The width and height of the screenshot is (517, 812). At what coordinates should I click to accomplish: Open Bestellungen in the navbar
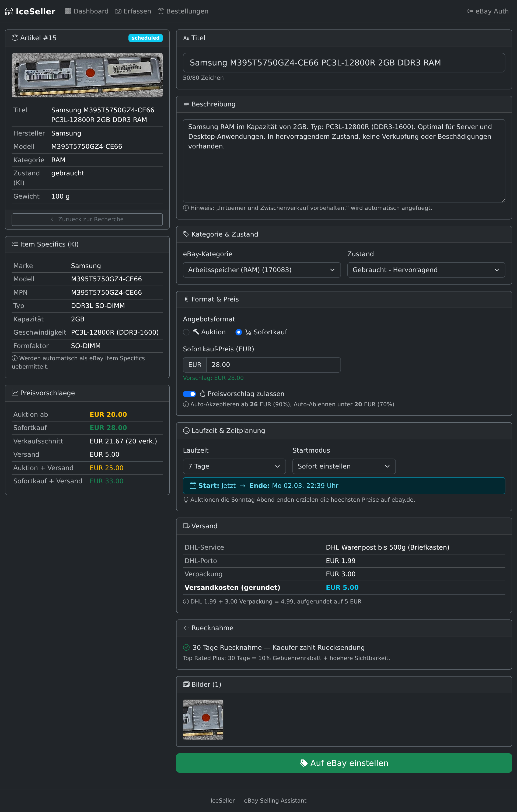183,11
